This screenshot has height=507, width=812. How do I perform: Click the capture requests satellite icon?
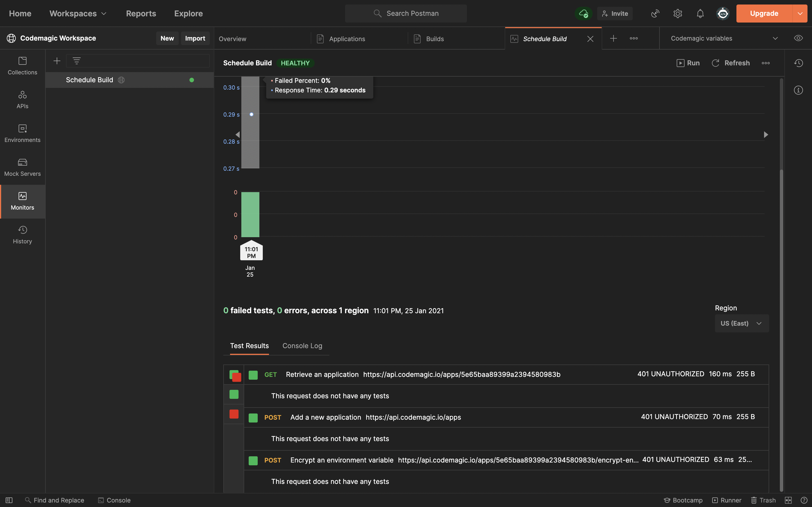click(x=655, y=14)
